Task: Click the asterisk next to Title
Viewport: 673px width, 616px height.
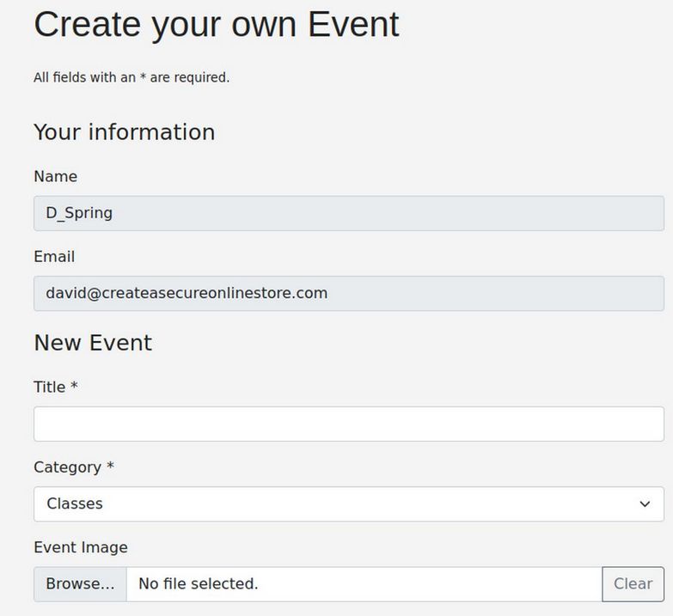Action: coord(75,387)
